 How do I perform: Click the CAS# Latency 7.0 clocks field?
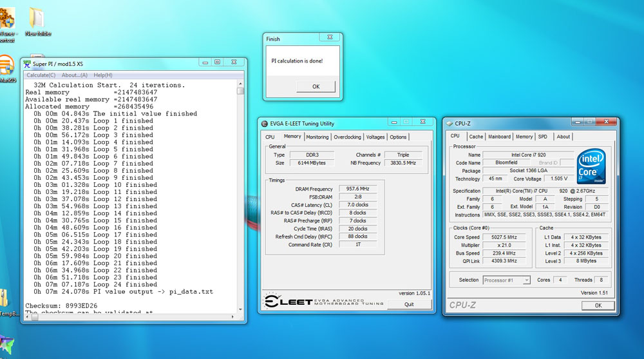pos(357,205)
